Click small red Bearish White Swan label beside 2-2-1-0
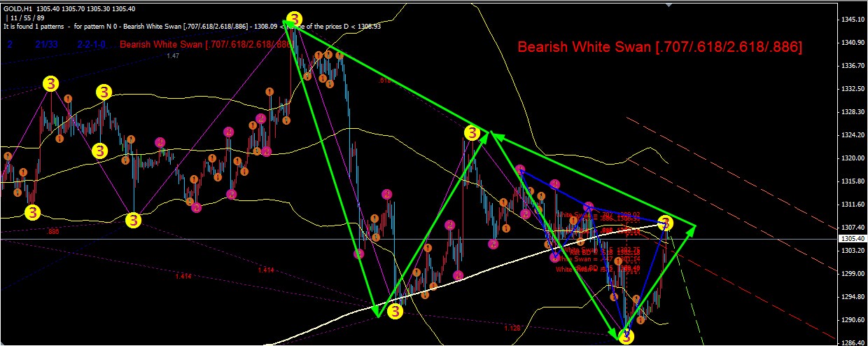Viewport: 868px width, 346px height. pyautogui.click(x=206, y=44)
